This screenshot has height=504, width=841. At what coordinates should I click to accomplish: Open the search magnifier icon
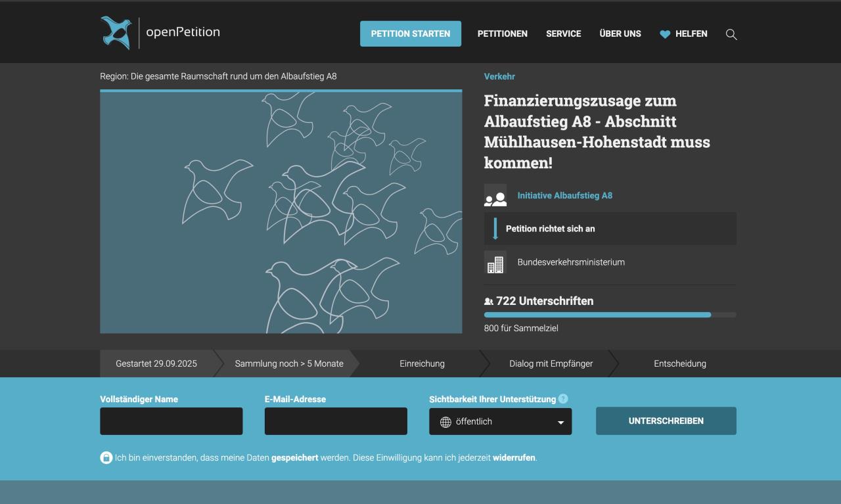click(731, 34)
